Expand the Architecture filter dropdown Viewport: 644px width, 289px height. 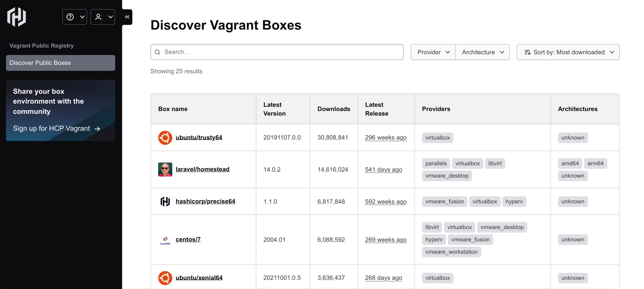(482, 52)
